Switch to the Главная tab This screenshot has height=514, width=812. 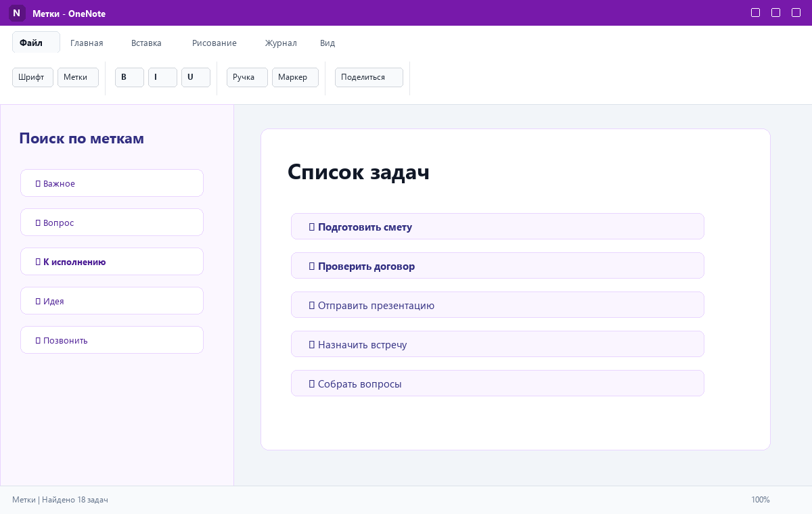pos(87,43)
